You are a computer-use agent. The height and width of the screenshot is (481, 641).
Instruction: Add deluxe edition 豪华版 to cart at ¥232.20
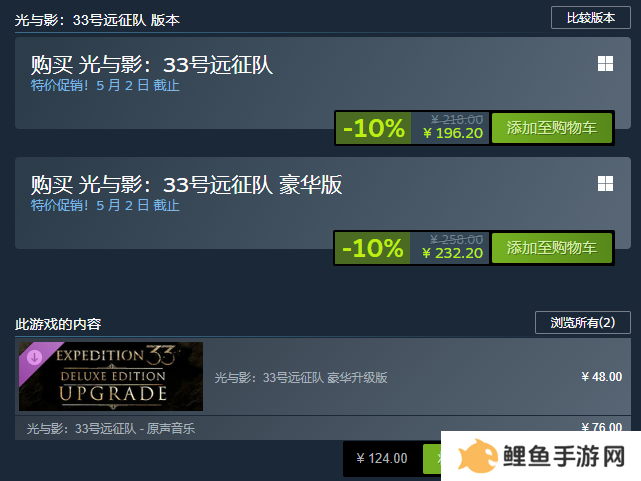click(551, 248)
